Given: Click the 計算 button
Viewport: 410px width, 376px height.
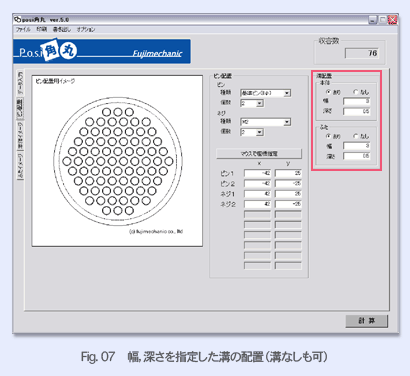Looking at the screenshot, I should coord(367,321).
